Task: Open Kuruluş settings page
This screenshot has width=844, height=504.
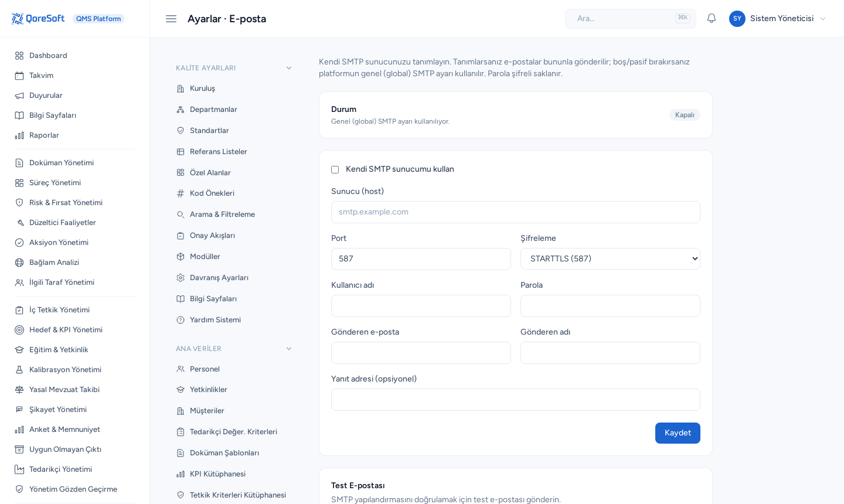Action: pyautogui.click(x=234, y=88)
